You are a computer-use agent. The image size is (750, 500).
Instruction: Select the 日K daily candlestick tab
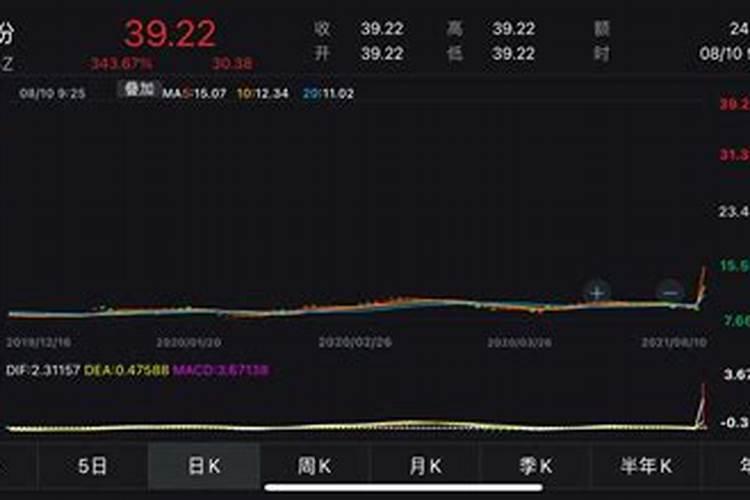203,466
